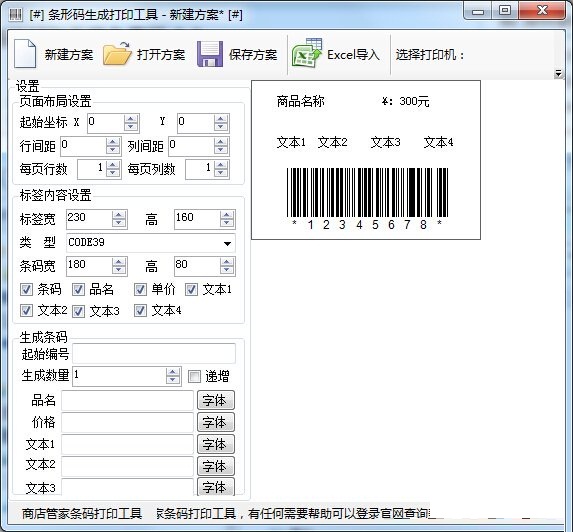
Task: Disable the 文本2 checkbox
Action: (26, 311)
